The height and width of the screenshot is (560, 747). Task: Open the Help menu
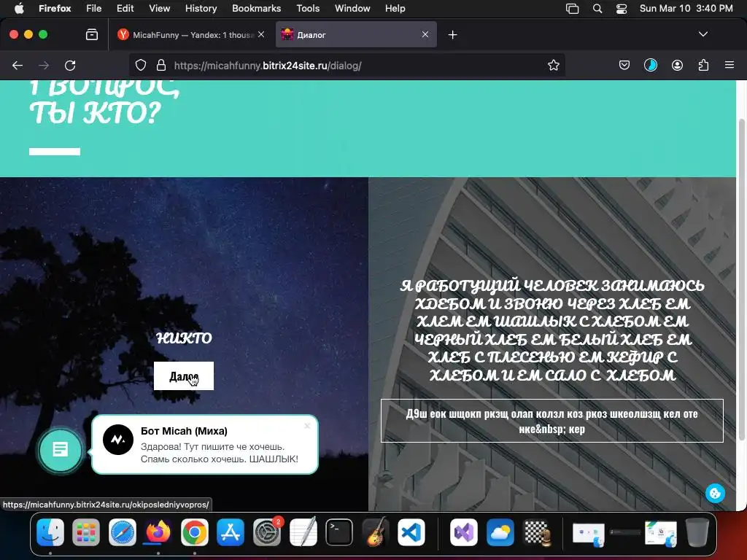click(395, 8)
